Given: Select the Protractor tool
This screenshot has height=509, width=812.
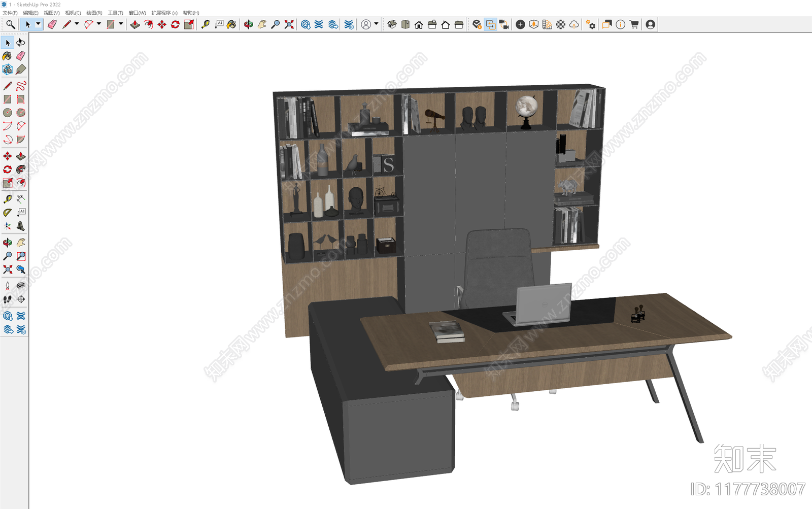Looking at the screenshot, I should coord(8,213).
